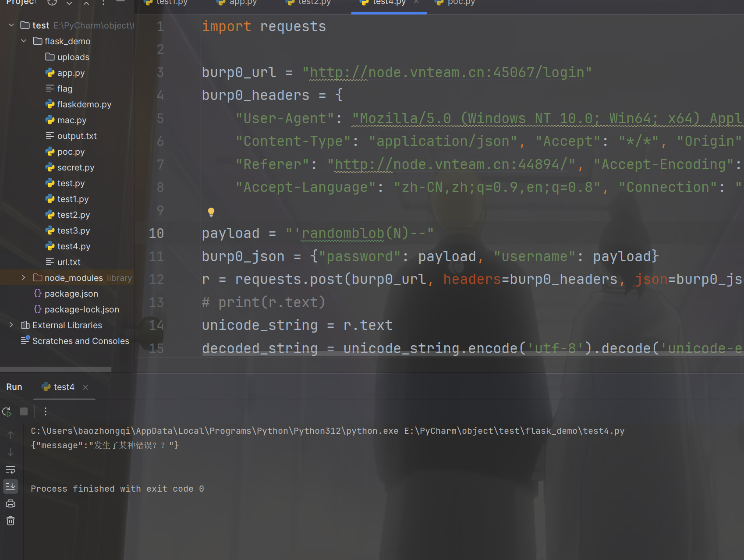This screenshot has width=744, height=560.
Task: Click the yellow lightbulb intention icon
Action: [x=211, y=212]
